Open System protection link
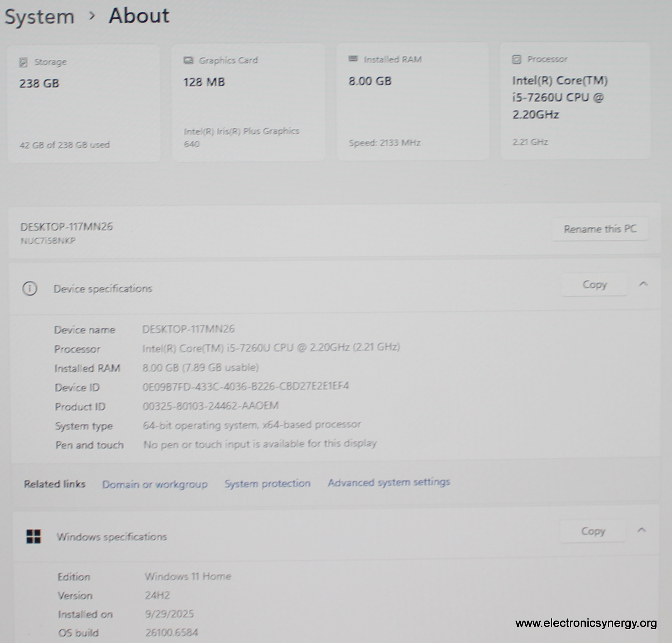Image resolution: width=672 pixels, height=643 pixels. point(267,484)
